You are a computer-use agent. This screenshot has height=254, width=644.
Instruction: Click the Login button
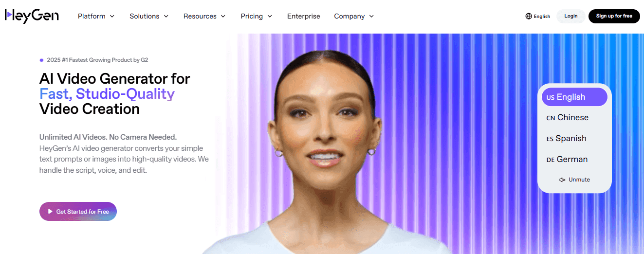click(571, 16)
